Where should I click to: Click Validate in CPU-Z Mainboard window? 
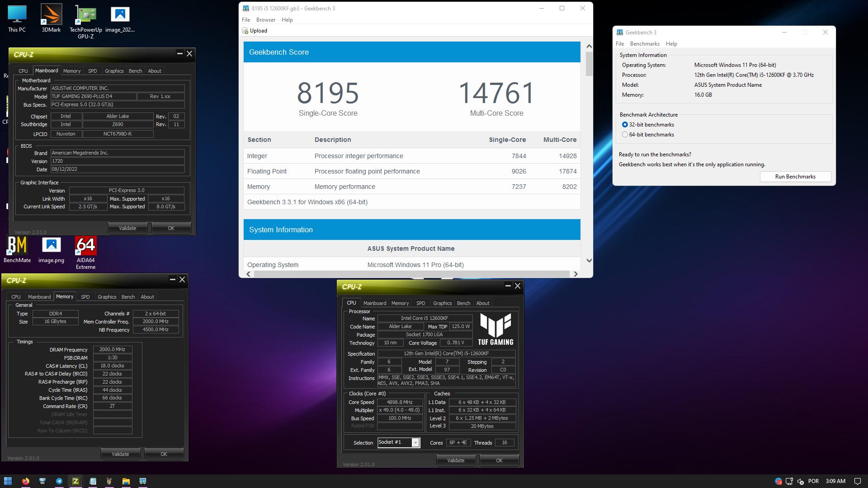[127, 228]
